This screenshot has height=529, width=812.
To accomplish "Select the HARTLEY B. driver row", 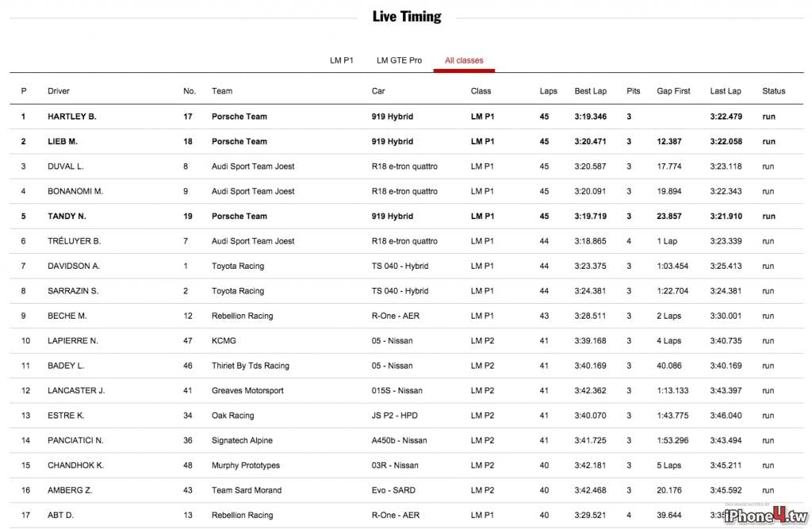I will [406, 117].
